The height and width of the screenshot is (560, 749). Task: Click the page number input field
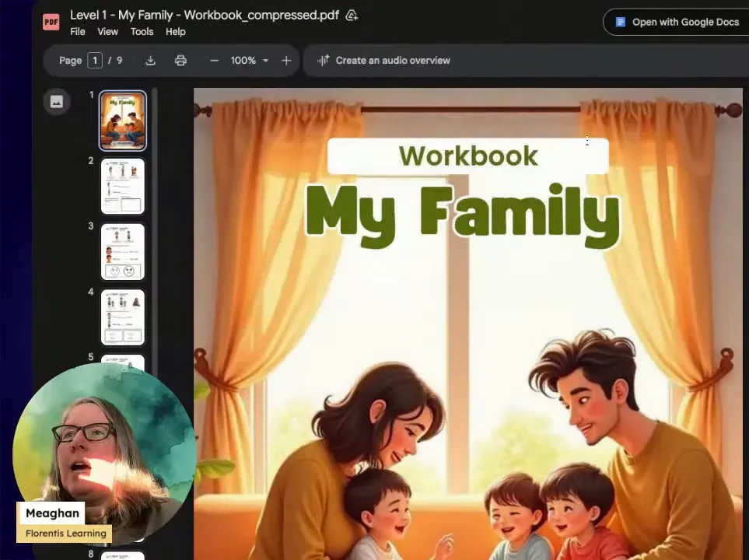pyautogui.click(x=94, y=60)
